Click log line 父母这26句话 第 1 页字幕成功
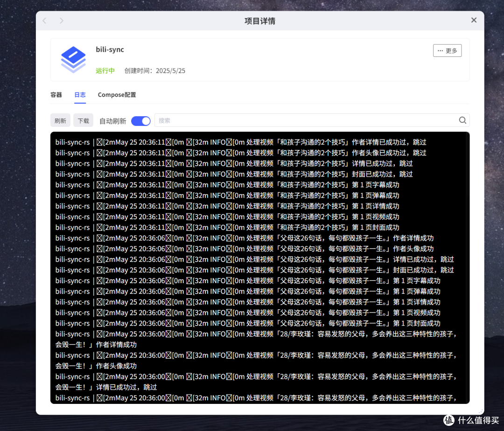Viewport: 504px width, 431px height. point(248,281)
